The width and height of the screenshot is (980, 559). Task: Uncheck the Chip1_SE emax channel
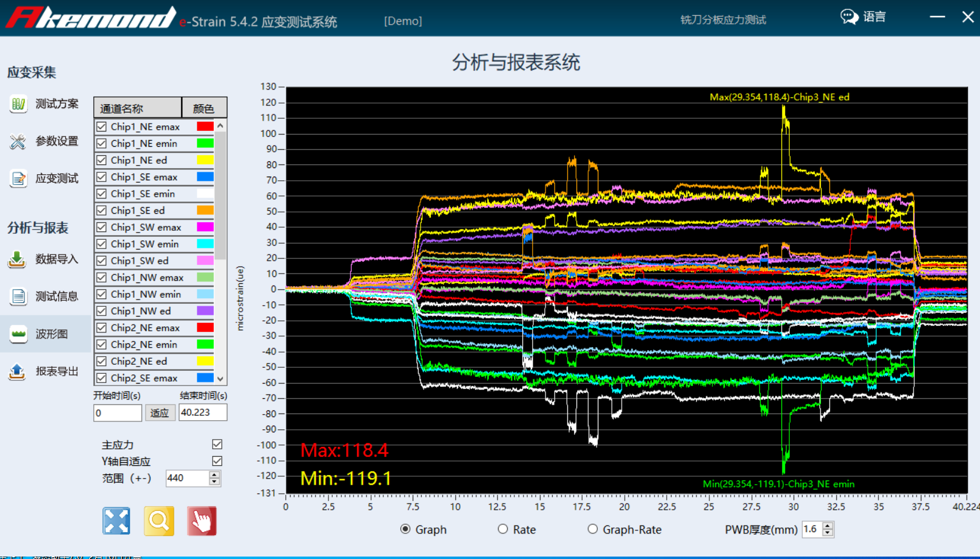[x=102, y=177]
